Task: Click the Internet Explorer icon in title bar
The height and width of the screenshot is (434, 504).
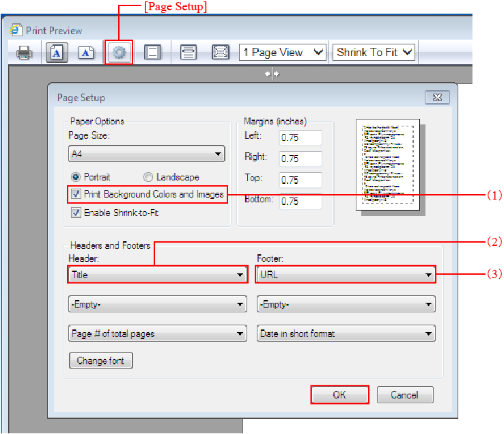Action: coord(16,30)
